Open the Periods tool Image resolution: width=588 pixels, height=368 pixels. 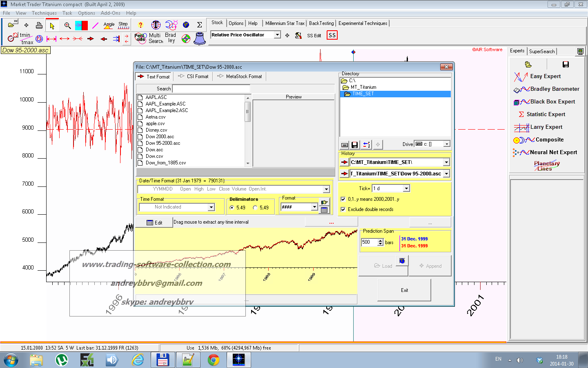(140, 38)
